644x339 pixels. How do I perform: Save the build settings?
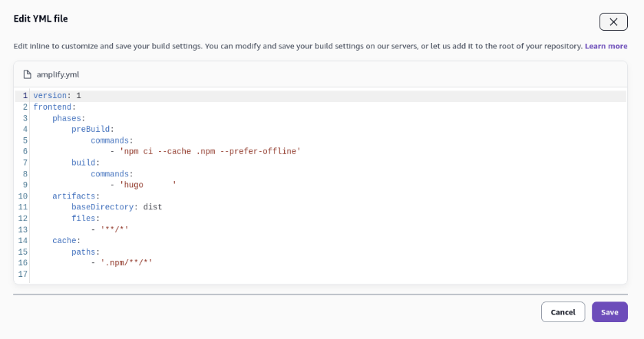pos(609,312)
